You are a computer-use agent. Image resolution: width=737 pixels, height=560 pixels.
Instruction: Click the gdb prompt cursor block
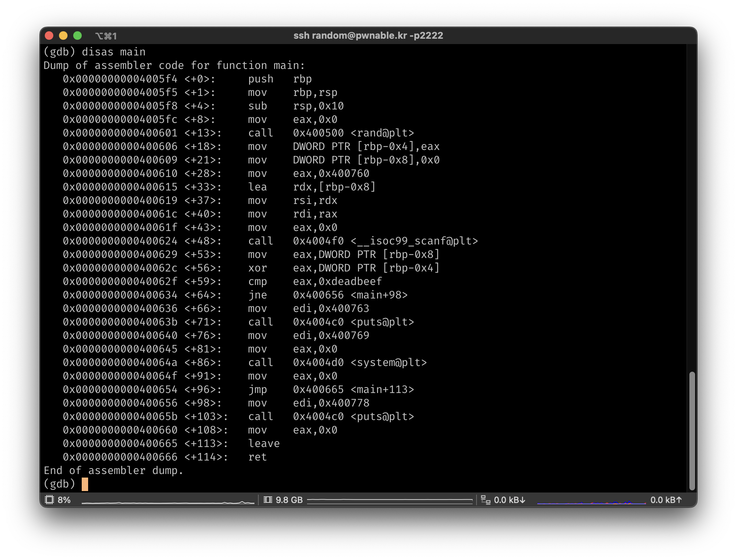coord(85,484)
